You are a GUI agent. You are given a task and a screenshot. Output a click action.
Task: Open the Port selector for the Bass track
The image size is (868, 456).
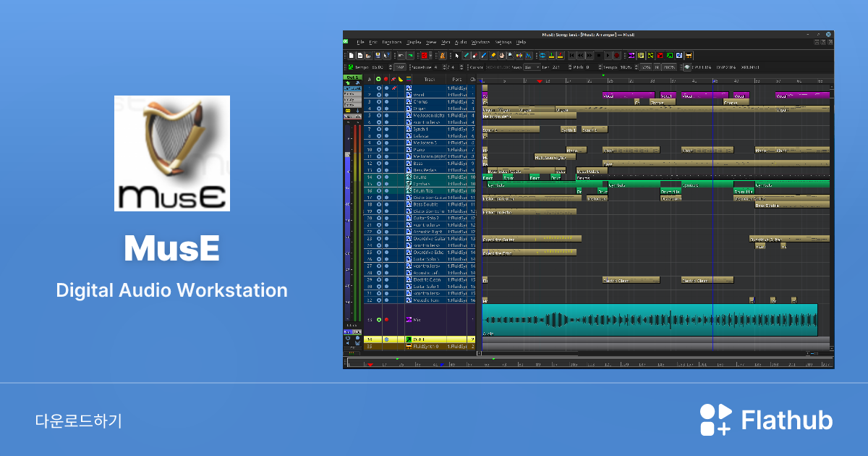(x=456, y=163)
